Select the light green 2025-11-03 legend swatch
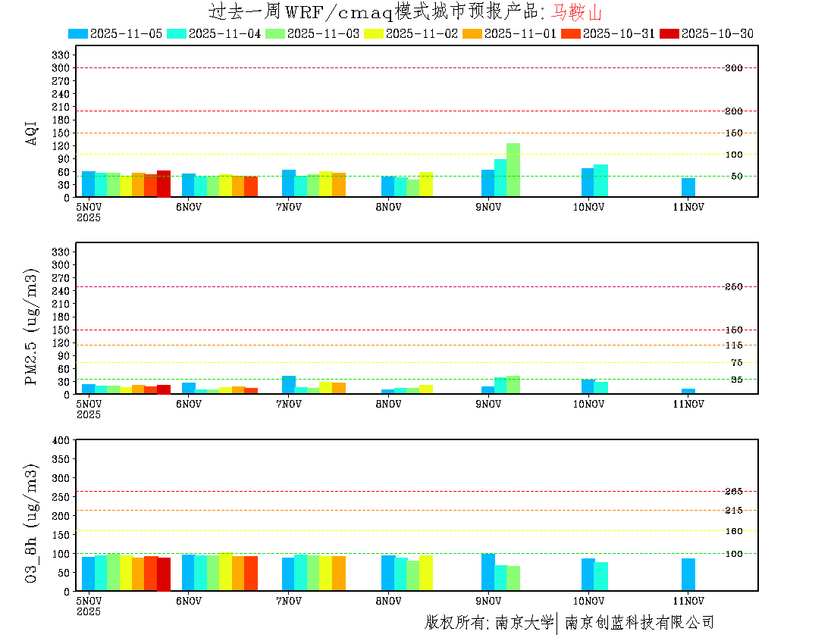The width and height of the screenshot is (834, 644). [275, 33]
